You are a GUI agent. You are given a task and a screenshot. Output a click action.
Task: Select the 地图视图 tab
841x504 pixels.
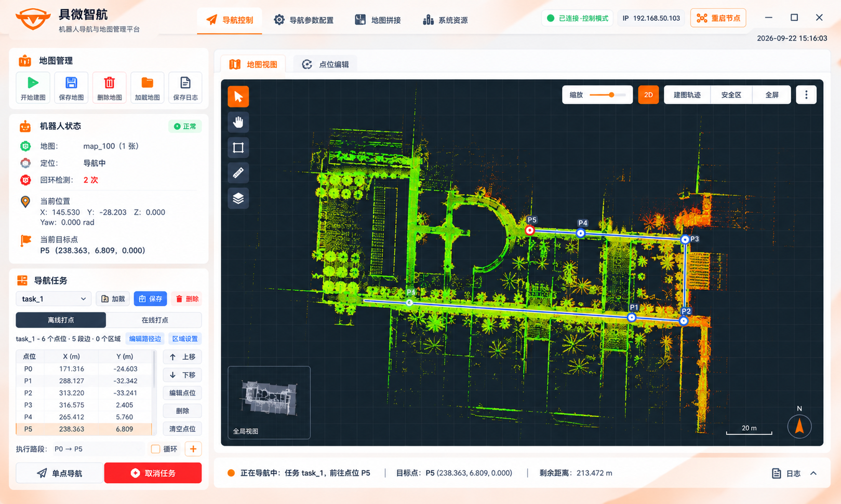[x=253, y=64]
